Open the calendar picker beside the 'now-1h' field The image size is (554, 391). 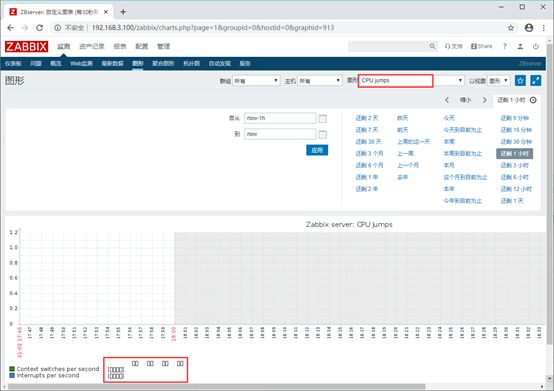tap(323, 119)
